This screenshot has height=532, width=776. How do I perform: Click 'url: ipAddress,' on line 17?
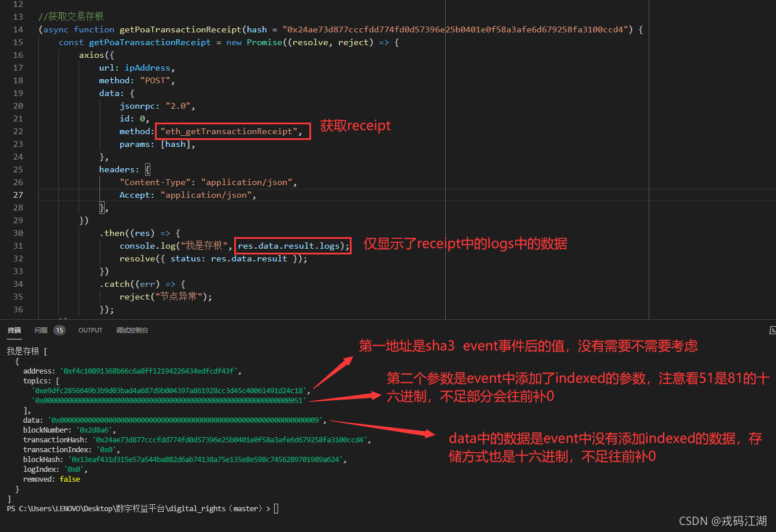[137, 68]
